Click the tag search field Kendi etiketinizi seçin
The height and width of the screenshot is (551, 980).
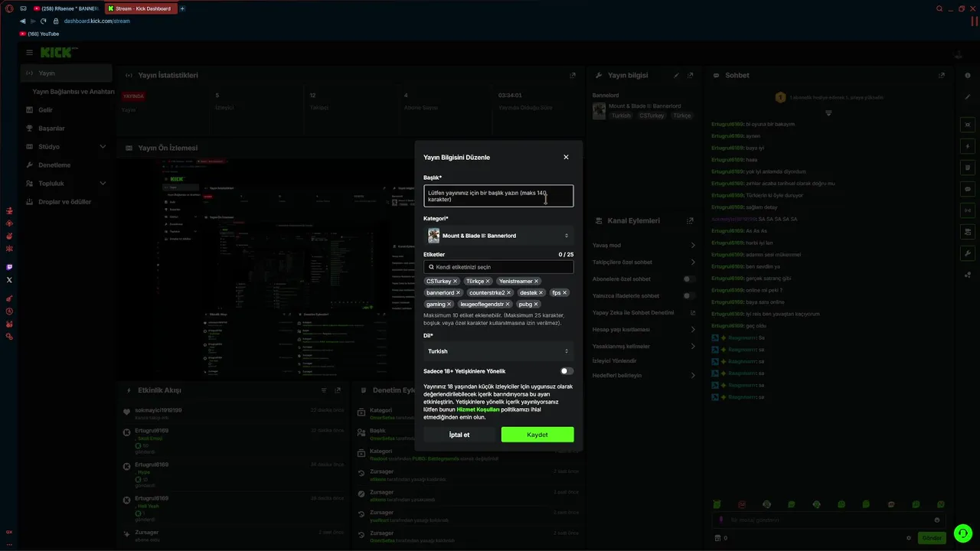tap(498, 267)
